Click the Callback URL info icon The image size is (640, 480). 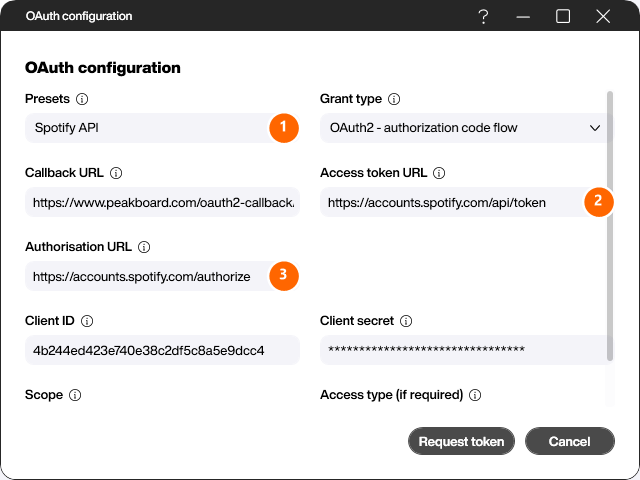(x=116, y=173)
